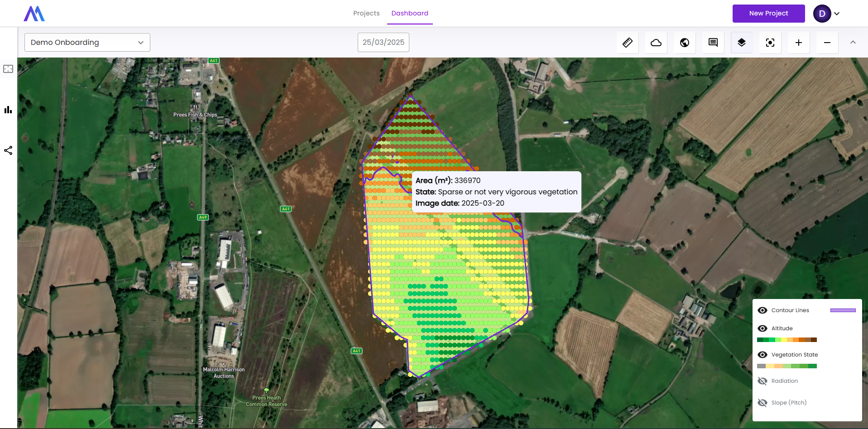Collapse the toolbar with the up chevron

pos(853,42)
